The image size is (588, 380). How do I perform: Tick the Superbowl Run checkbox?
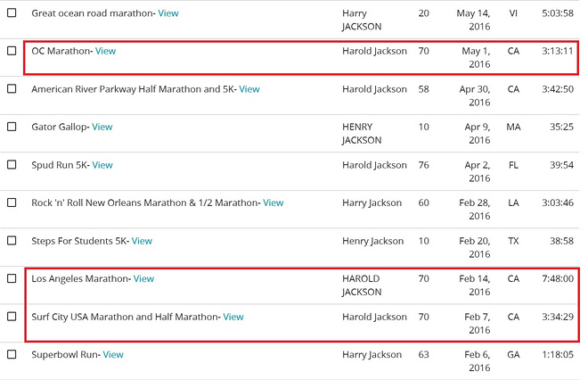pos(12,354)
